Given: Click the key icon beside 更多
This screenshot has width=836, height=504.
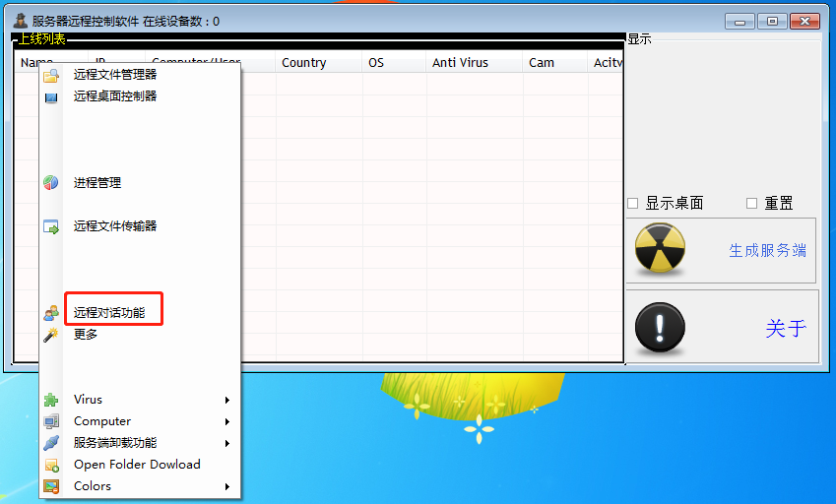Looking at the screenshot, I should 51,335.
